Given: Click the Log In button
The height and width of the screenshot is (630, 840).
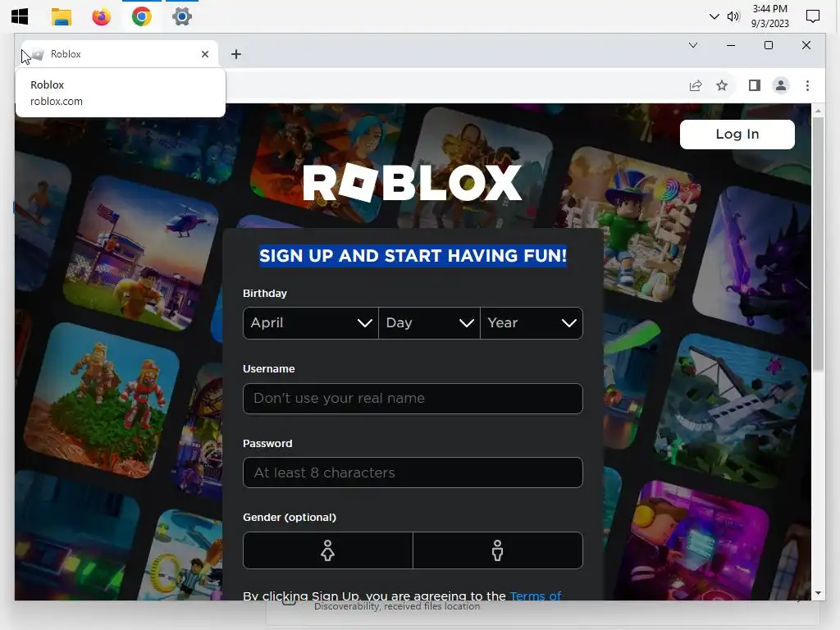Looking at the screenshot, I should [737, 135].
